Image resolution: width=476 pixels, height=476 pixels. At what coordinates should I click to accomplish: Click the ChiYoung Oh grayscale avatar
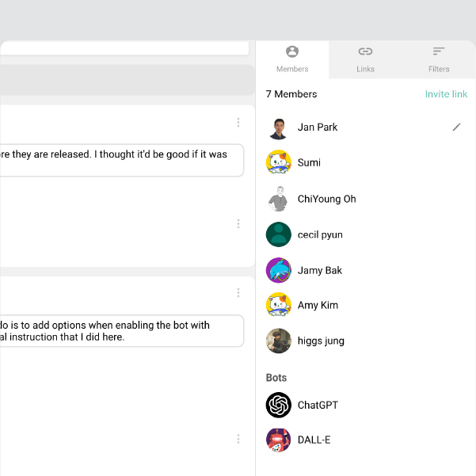click(279, 199)
